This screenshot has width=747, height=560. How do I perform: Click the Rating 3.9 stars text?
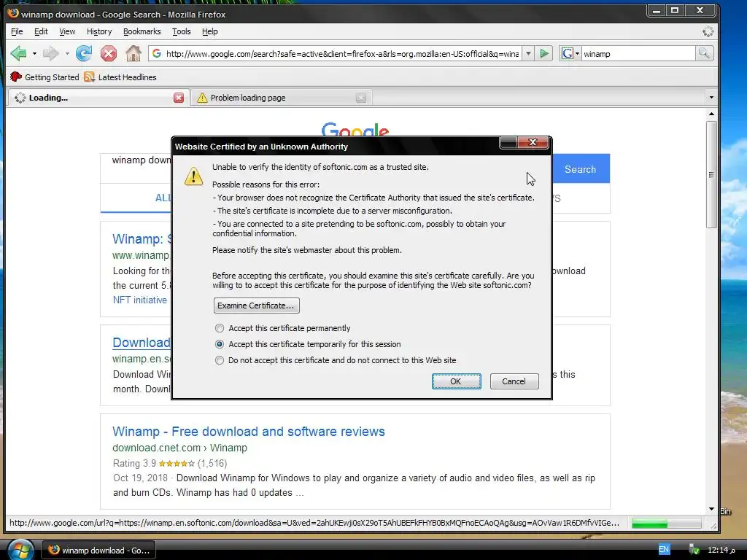tap(169, 463)
